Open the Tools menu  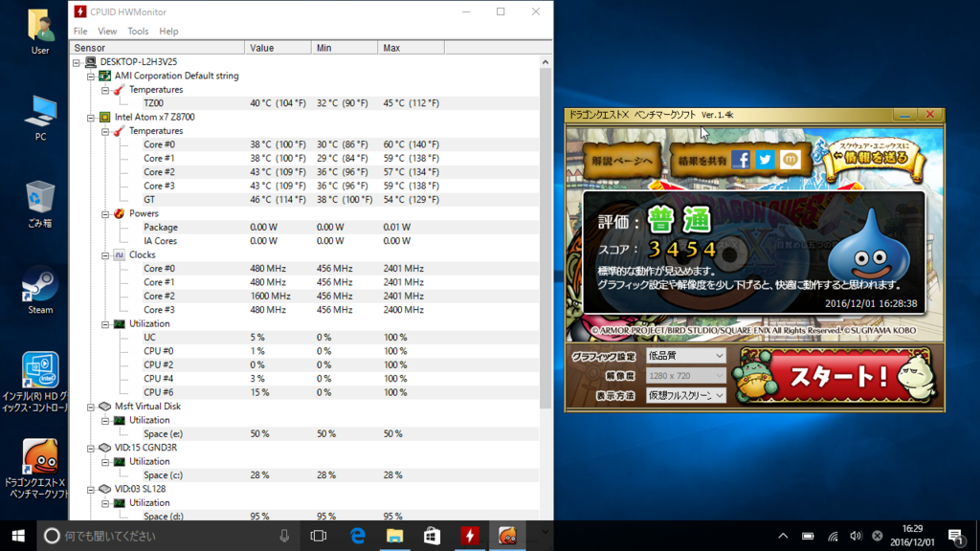pos(138,32)
